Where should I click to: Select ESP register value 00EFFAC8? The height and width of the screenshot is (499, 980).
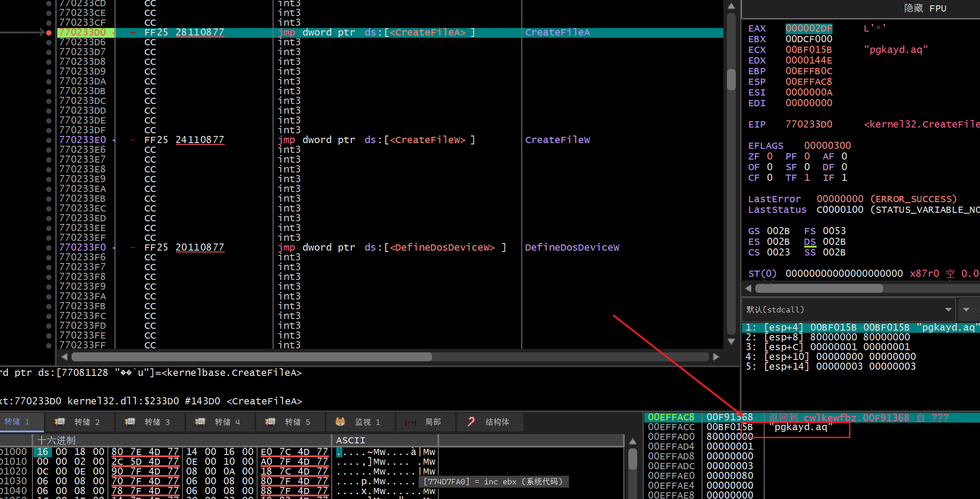point(809,82)
